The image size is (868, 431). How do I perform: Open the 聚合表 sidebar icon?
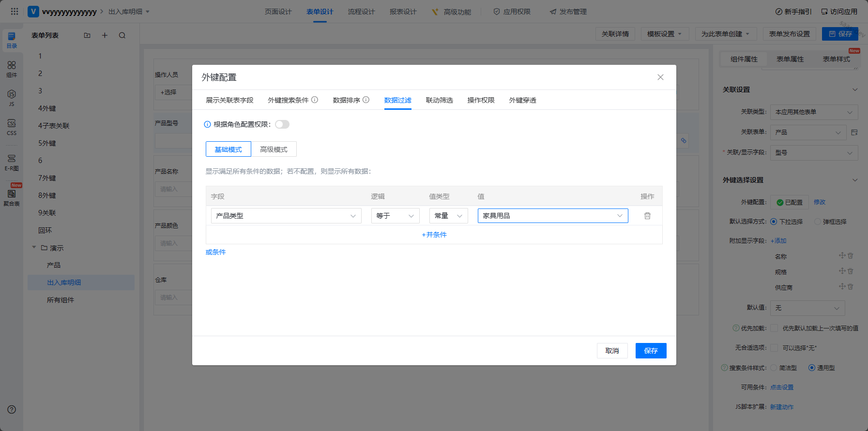coord(12,197)
